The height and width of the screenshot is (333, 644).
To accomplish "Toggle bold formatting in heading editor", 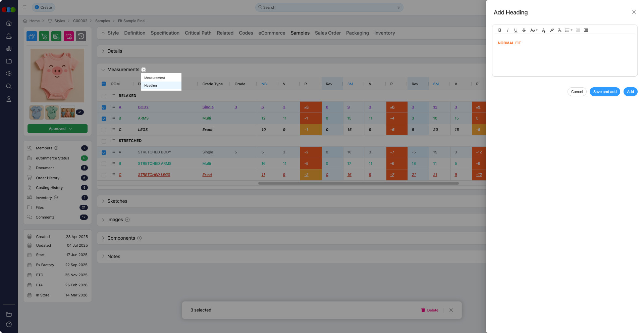I will 499,30.
